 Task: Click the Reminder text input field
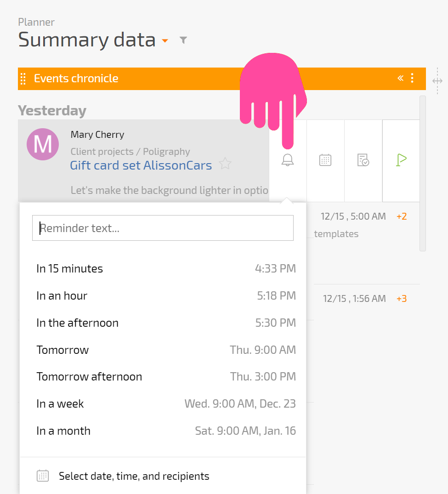[x=163, y=228]
